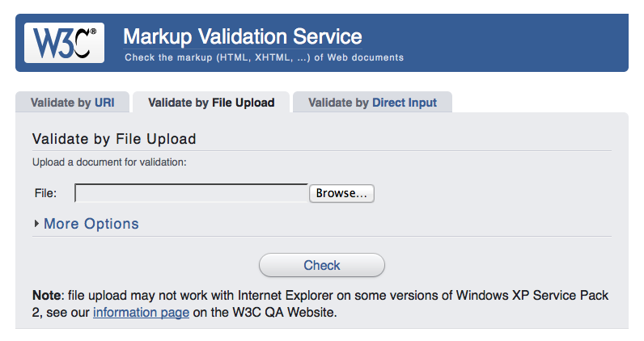Click "Upload a document for validation" text
This screenshot has height=341, width=644.
click(x=109, y=162)
